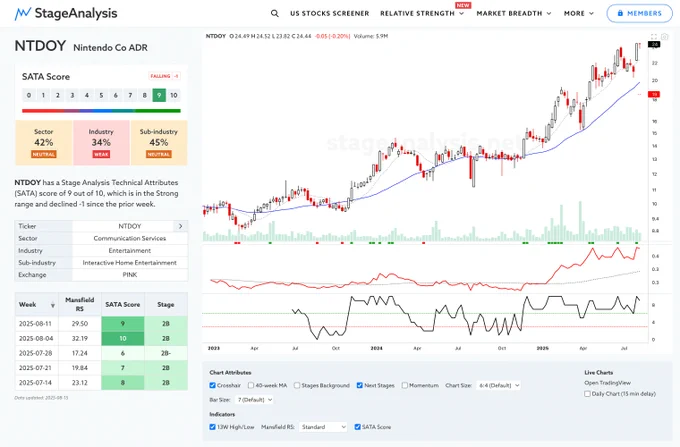Open the Bar Size dropdown

pos(254,399)
